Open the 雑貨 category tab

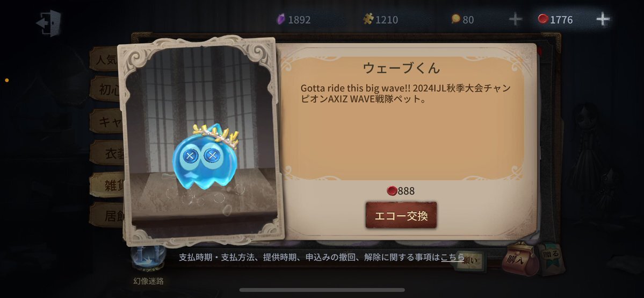coord(107,185)
